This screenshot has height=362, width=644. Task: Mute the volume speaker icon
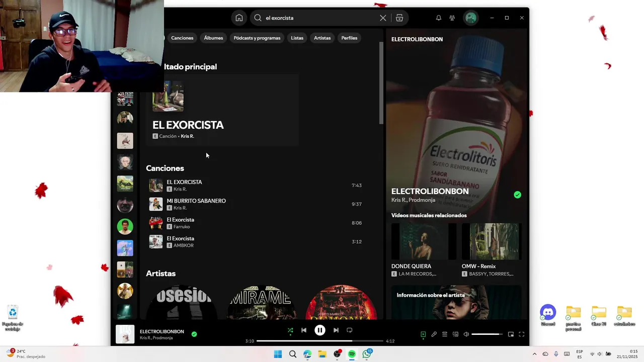click(x=466, y=334)
